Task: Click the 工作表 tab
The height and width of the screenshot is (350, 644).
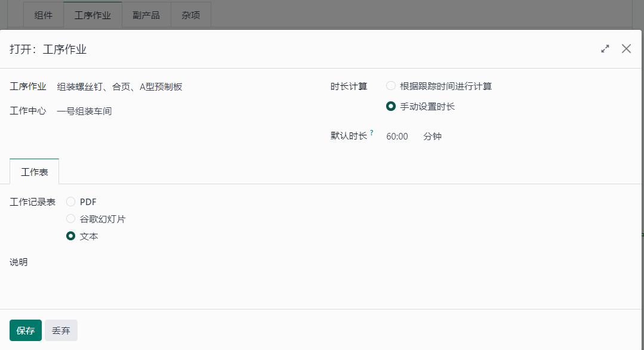Action: (34, 172)
